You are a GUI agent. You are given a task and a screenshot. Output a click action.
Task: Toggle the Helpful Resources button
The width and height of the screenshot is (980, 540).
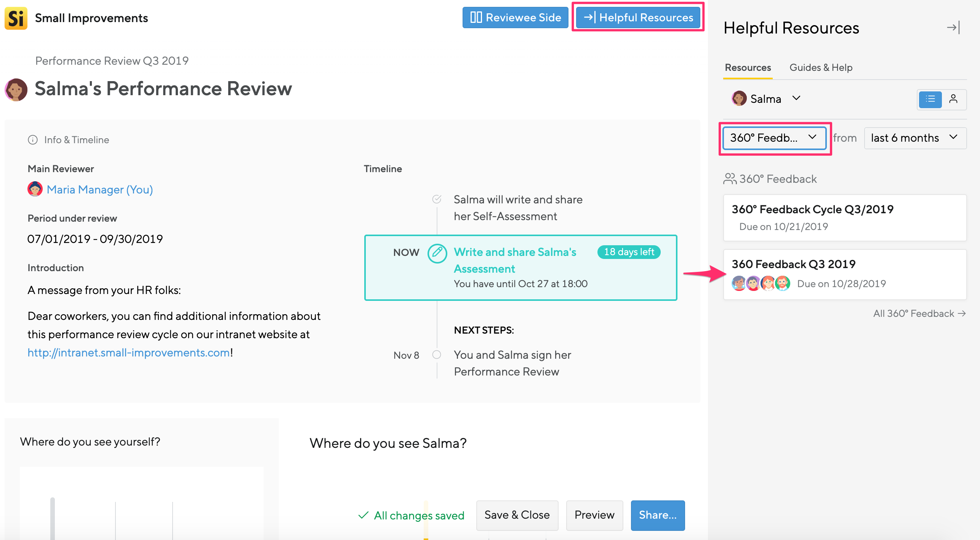point(638,18)
